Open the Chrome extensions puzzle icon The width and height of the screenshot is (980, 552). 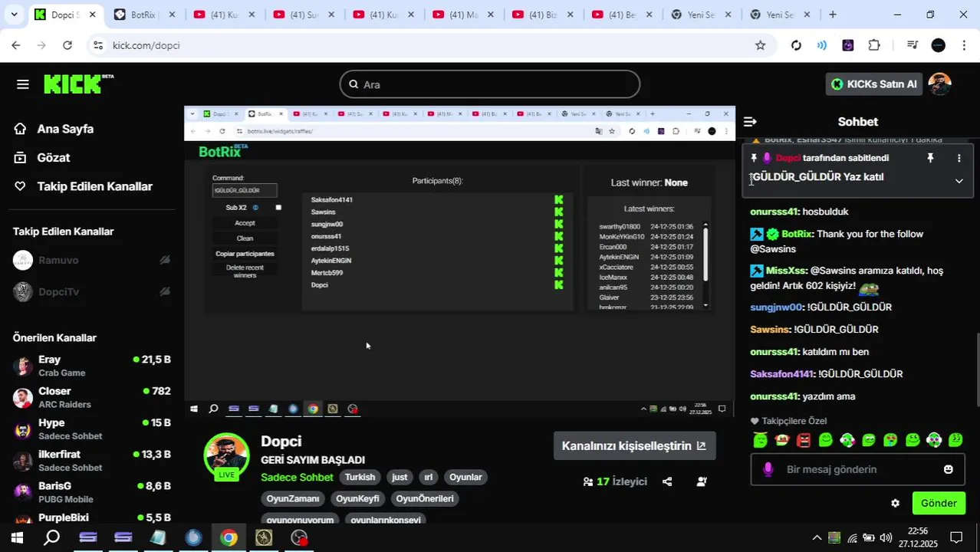point(874,45)
